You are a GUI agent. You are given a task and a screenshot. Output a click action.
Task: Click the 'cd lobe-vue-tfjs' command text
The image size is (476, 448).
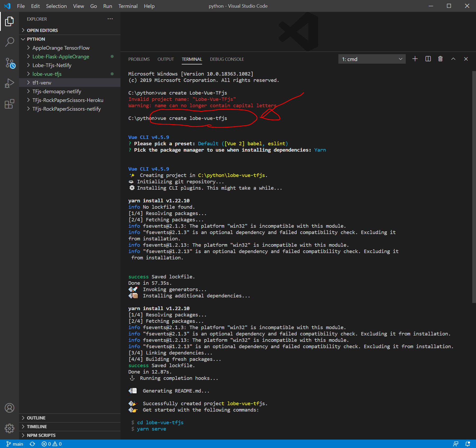pos(160,423)
